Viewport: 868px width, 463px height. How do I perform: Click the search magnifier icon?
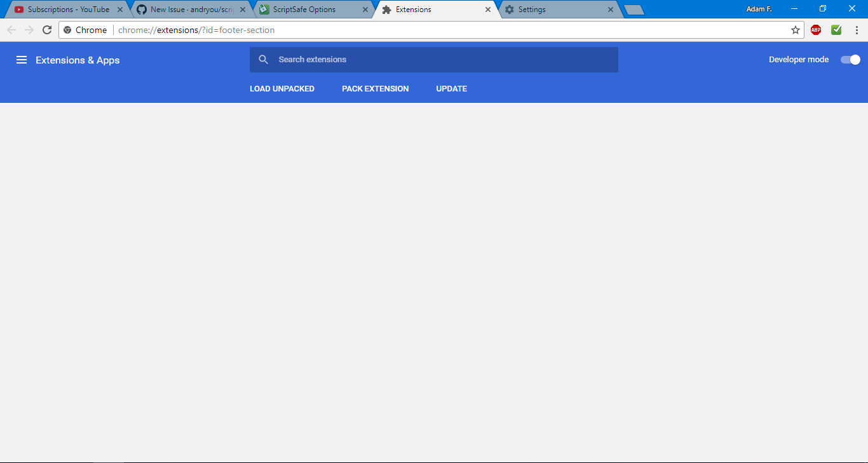click(x=264, y=60)
